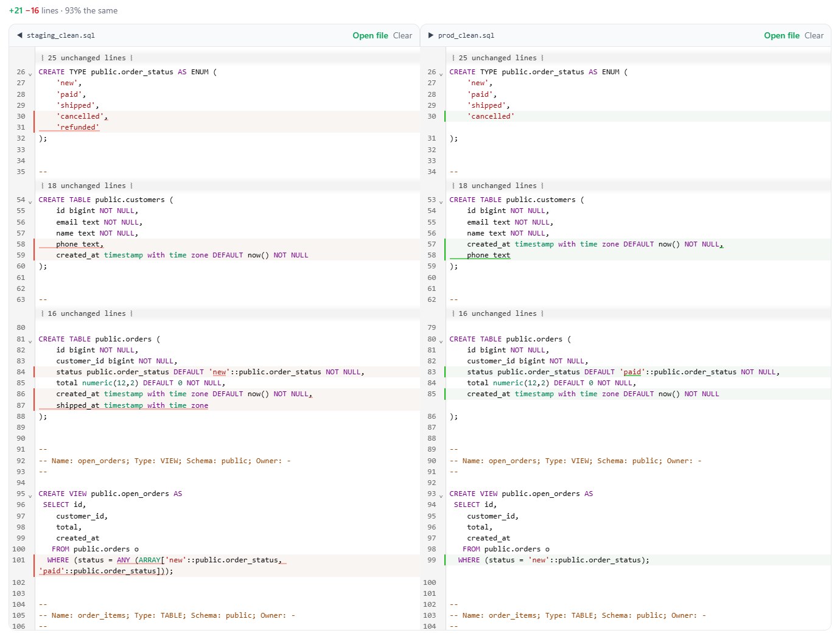
Task: Collapse fold chevron at left line 95
Action: pos(30,495)
